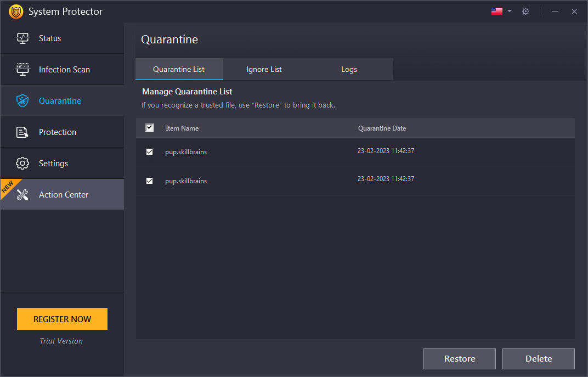Click the REGISTER NOW button
588x377 pixels.
pos(62,319)
